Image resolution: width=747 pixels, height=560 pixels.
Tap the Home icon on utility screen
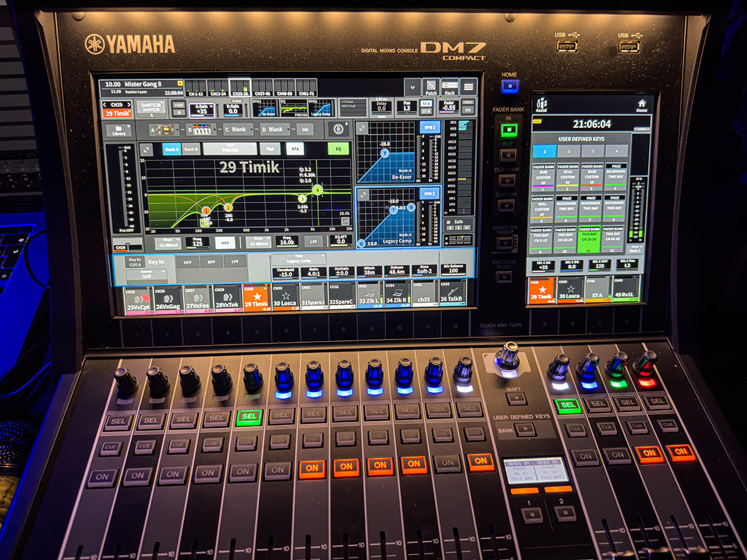(x=642, y=106)
